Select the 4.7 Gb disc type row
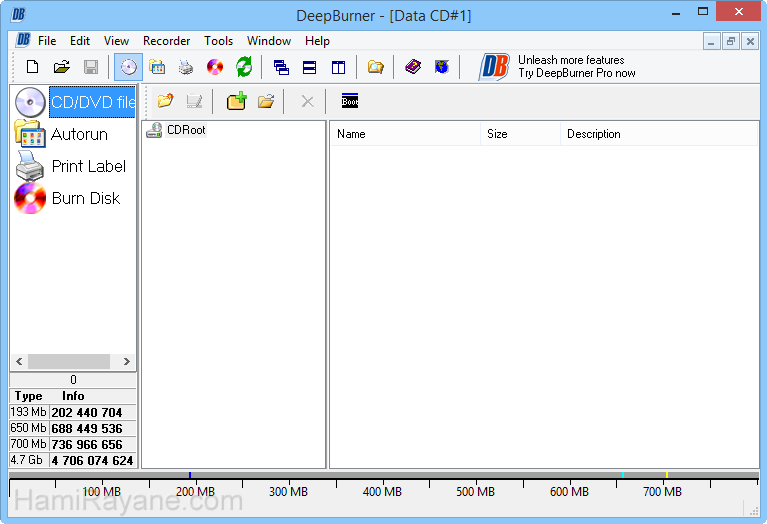This screenshot has height=524, width=767. (73, 460)
